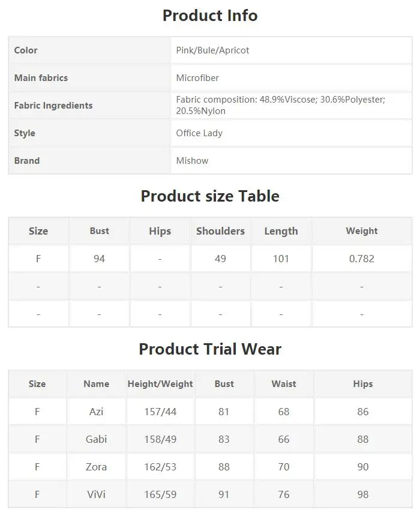420x519 pixels.
Task: Select the Pink/Bule/Apricot color value
Action: tap(212, 50)
